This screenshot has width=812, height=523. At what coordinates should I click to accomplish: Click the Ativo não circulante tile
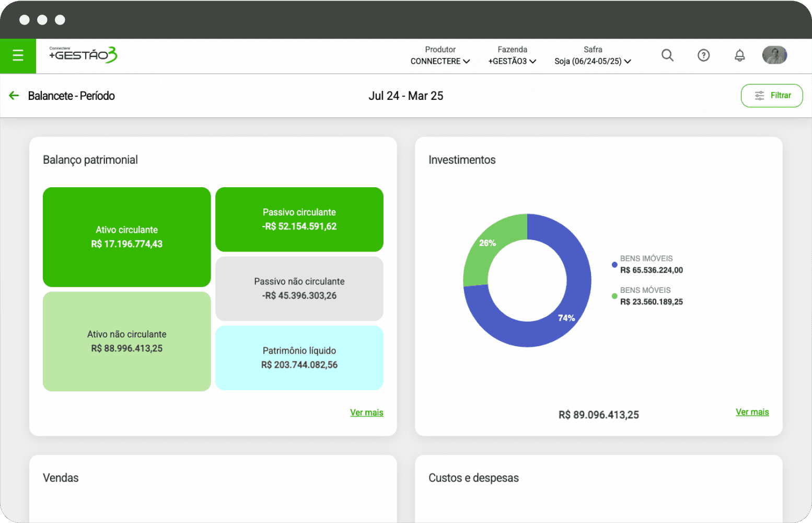coord(127,341)
